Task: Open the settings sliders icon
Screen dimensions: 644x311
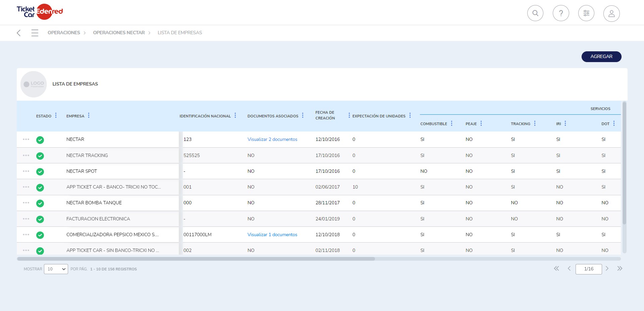Action: (586, 13)
